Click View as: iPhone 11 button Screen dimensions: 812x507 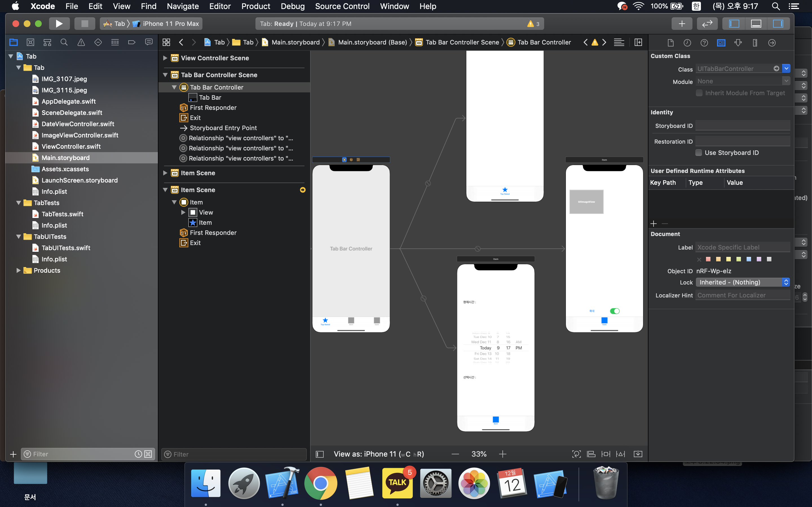click(378, 454)
